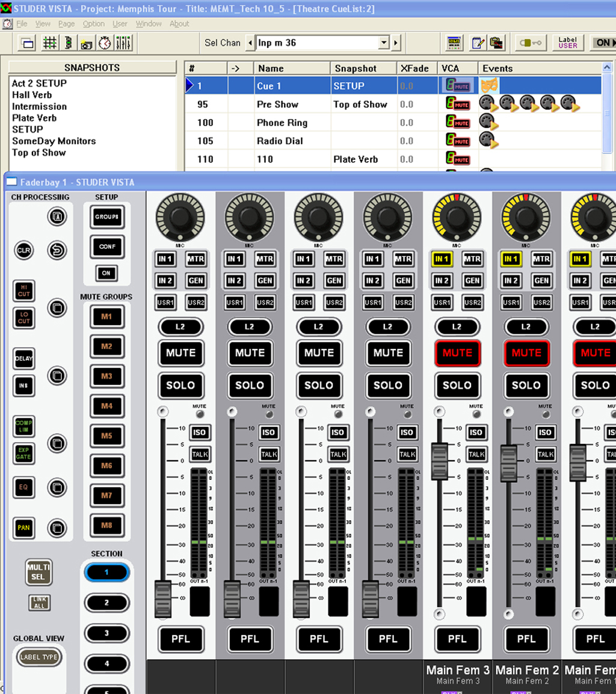Click the GROUPS setup button
Screen dimensions: 616x694
tap(106, 217)
